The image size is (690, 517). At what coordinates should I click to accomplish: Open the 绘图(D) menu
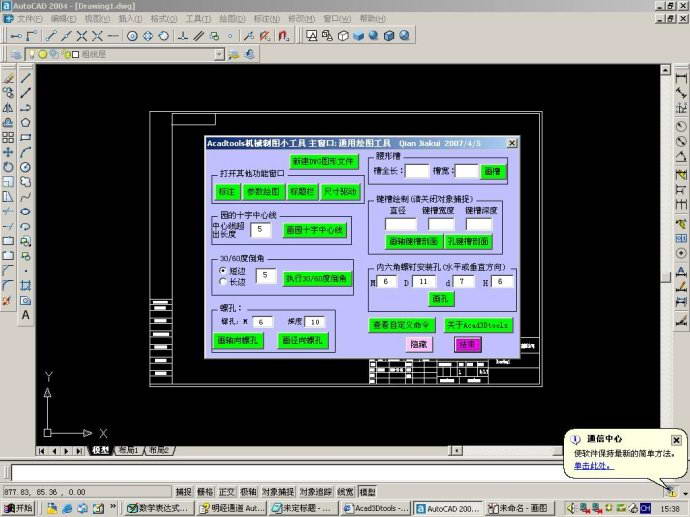pos(232,18)
